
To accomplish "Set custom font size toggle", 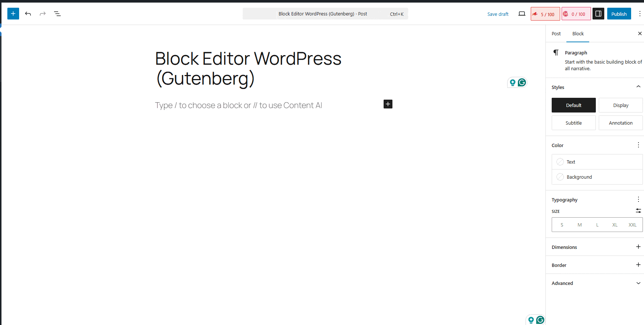I will (x=638, y=211).
